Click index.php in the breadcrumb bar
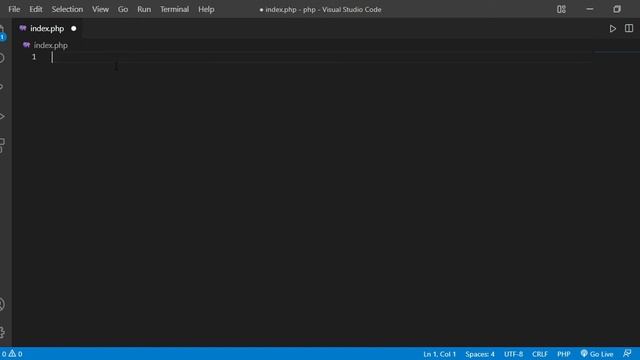Image resolution: width=640 pixels, height=360 pixels. pos(50,45)
